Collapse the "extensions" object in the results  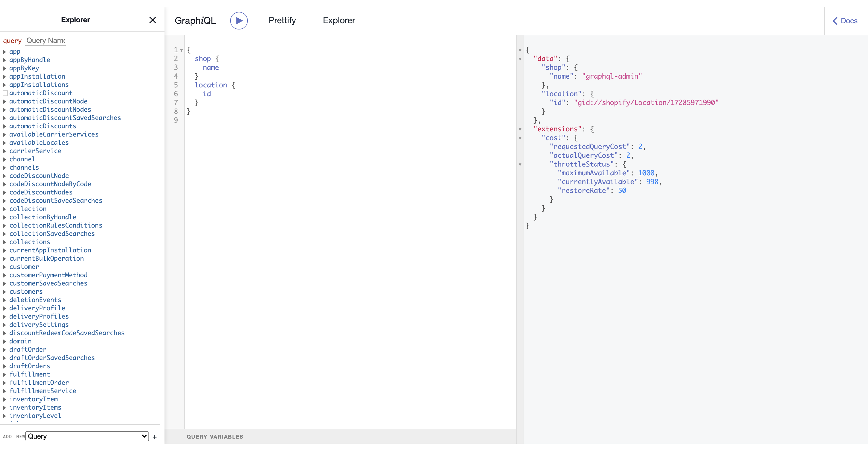[520, 129]
